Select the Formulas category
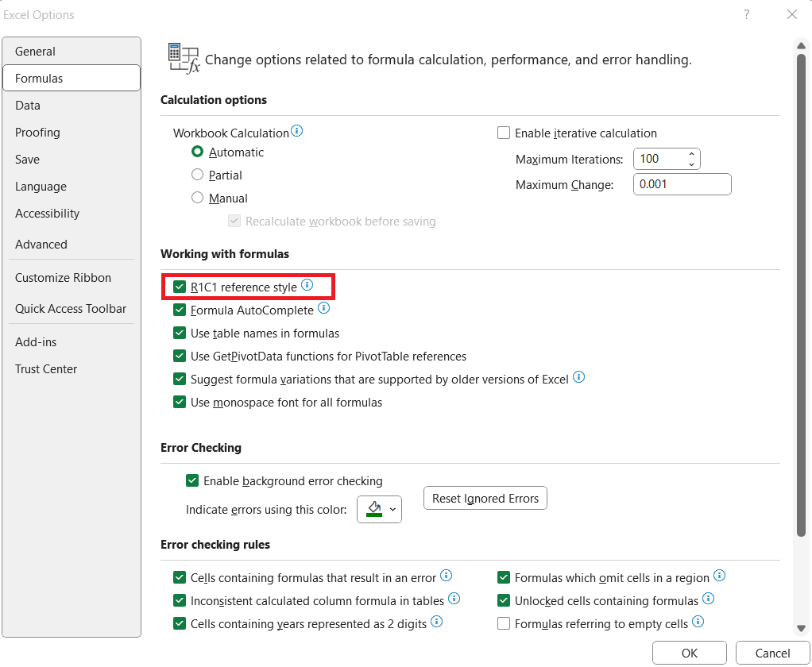Screen dimensions: 812x667 point(72,78)
